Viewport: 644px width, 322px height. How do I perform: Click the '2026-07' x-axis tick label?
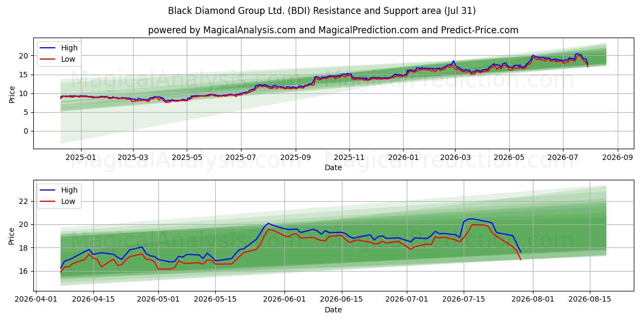(x=563, y=157)
